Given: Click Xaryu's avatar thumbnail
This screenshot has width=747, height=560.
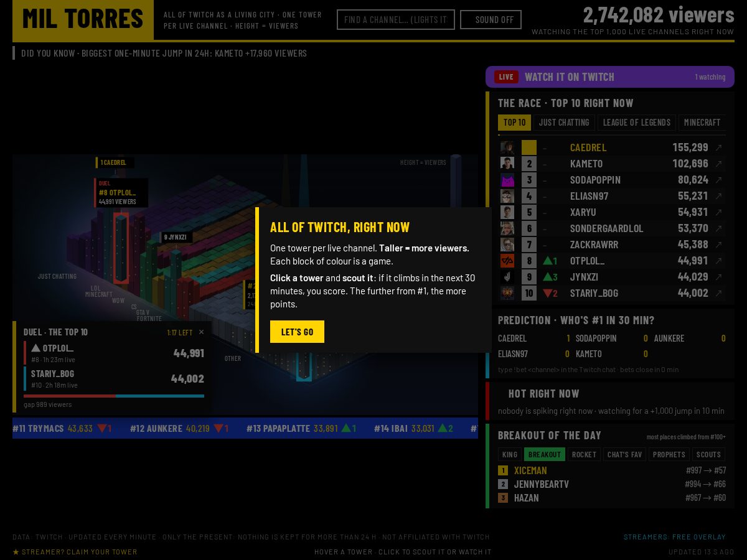Looking at the screenshot, I should pyautogui.click(x=507, y=212).
